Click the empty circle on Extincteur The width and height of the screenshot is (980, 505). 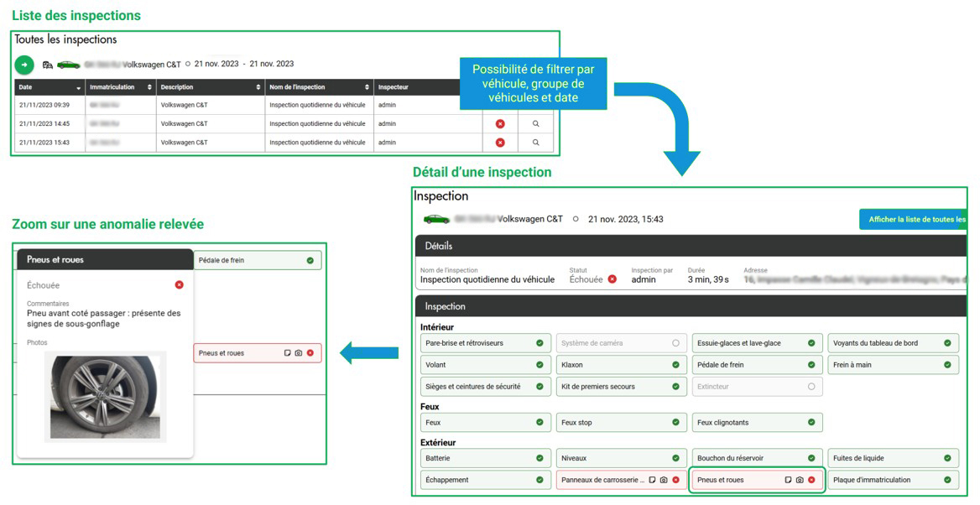[811, 387]
